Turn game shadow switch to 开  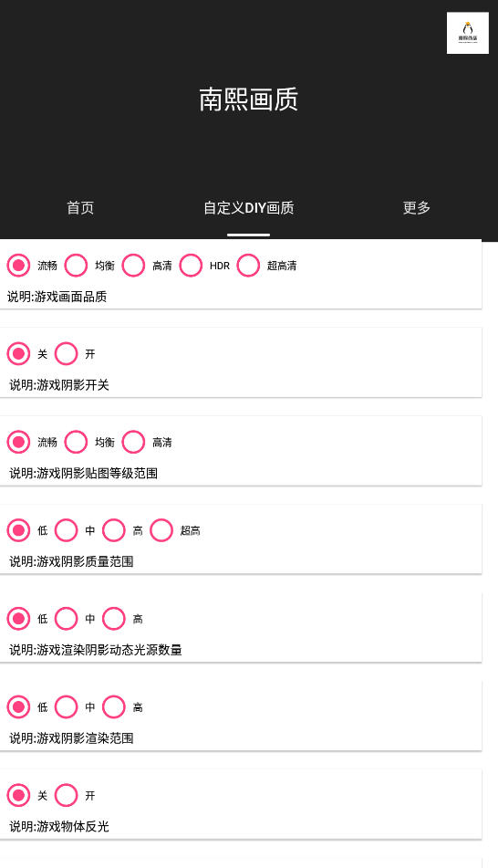67,354
